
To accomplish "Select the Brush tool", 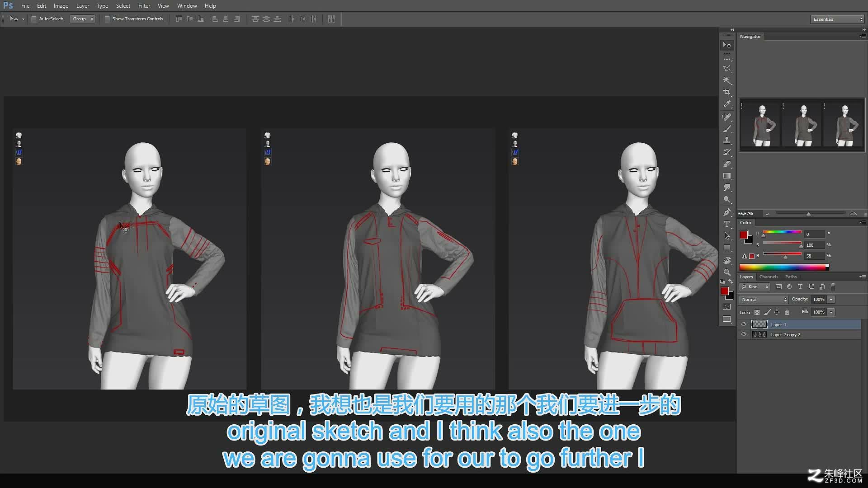I will pyautogui.click(x=727, y=129).
